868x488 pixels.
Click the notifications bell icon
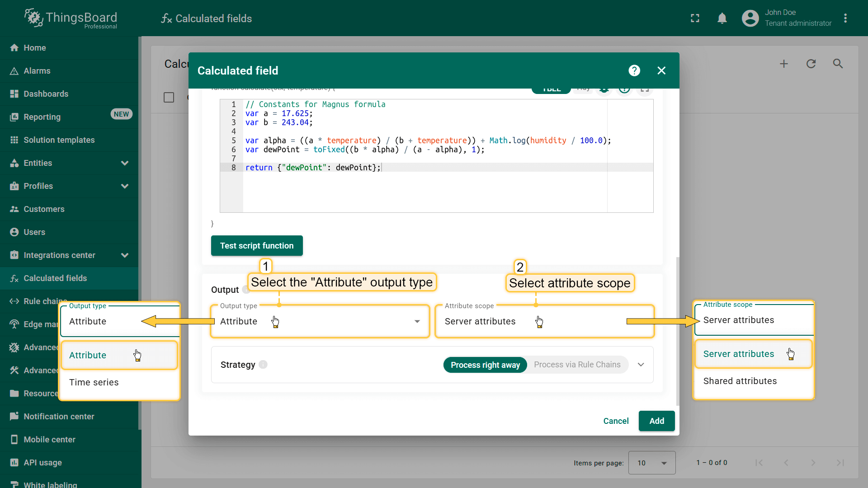point(722,19)
